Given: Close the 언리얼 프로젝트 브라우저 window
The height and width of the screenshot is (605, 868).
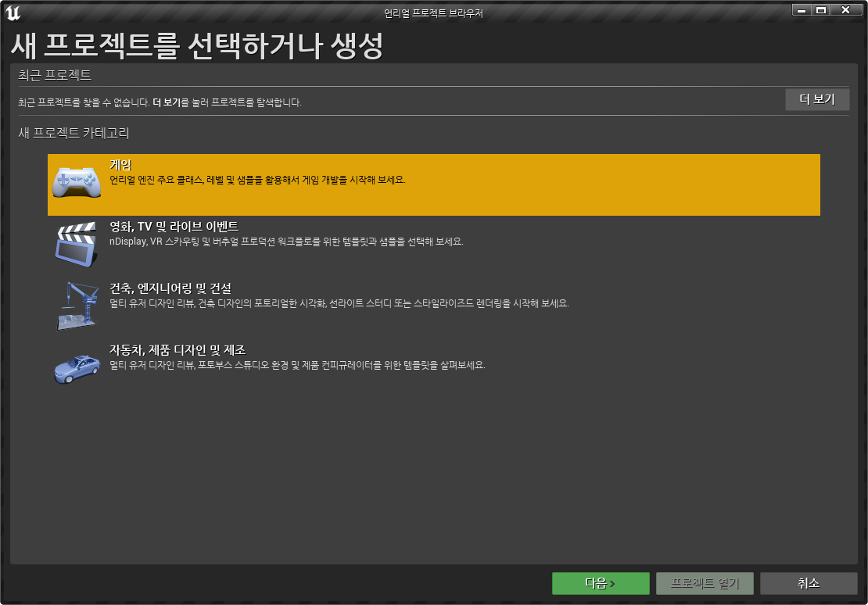Looking at the screenshot, I should pyautogui.click(x=845, y=10).
